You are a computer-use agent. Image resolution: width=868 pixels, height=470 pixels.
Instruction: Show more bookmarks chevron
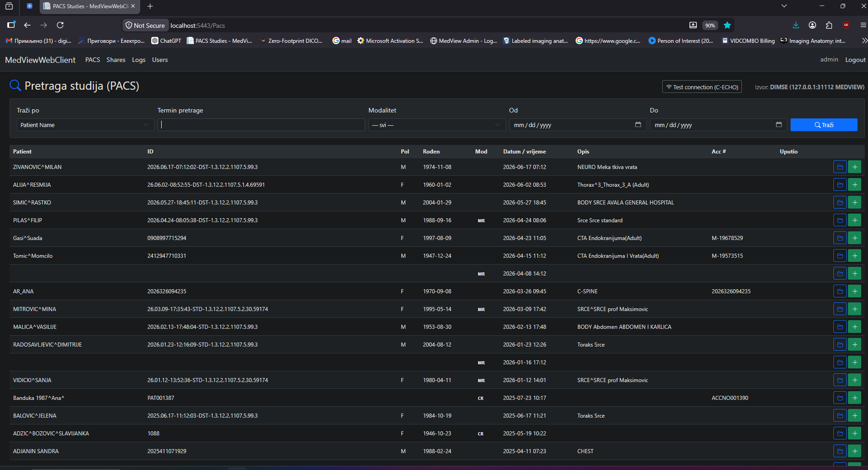point(864,41)
